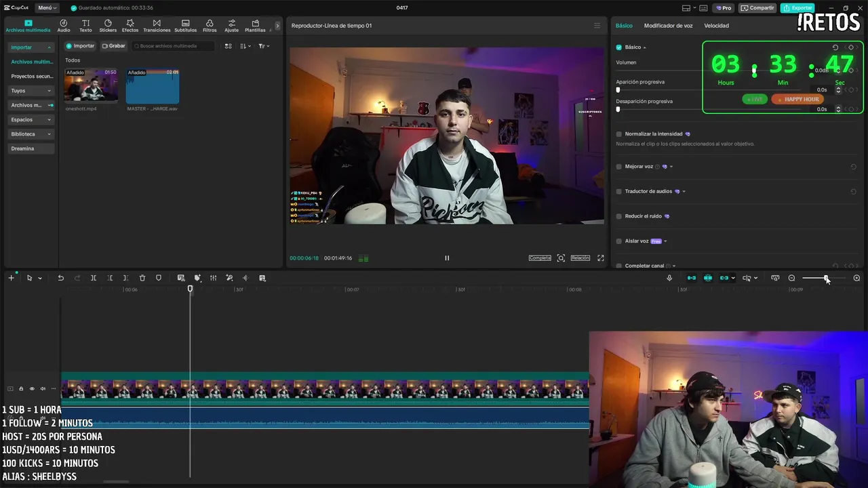Image resolution: width=868 pixels, height=488 pixels.
Task: Expand the Biblioteca section
Action: pyautogui.click(x=49, y=134)
